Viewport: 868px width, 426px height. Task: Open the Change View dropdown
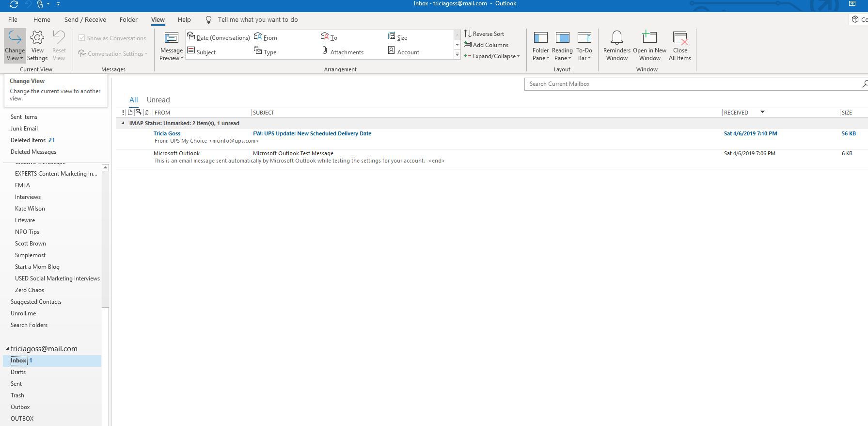15,46
